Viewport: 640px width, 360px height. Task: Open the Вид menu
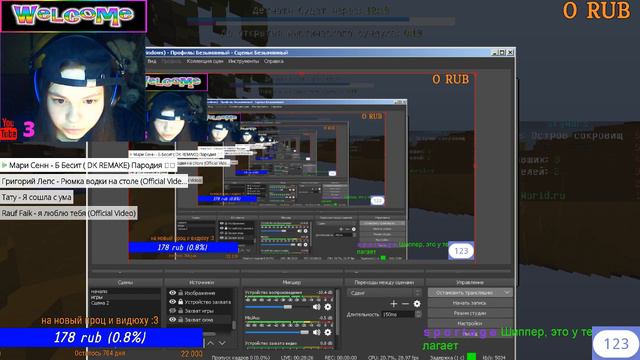tap(151, 61)
